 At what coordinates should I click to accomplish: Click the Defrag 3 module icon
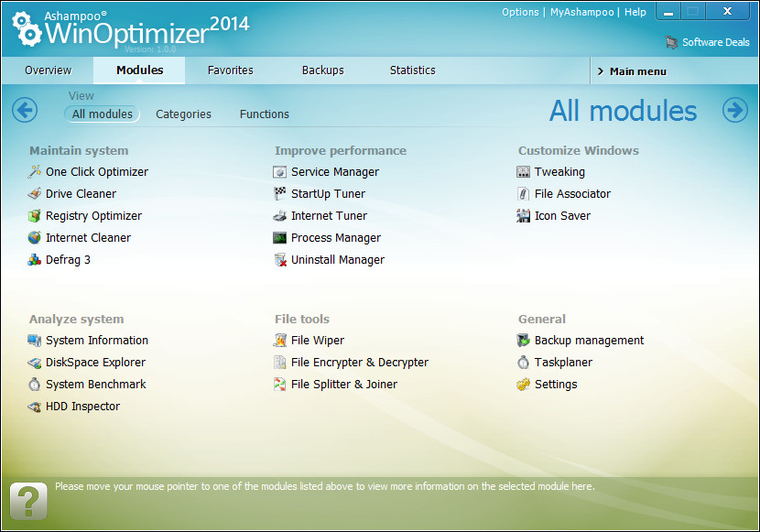click(36, 260)
